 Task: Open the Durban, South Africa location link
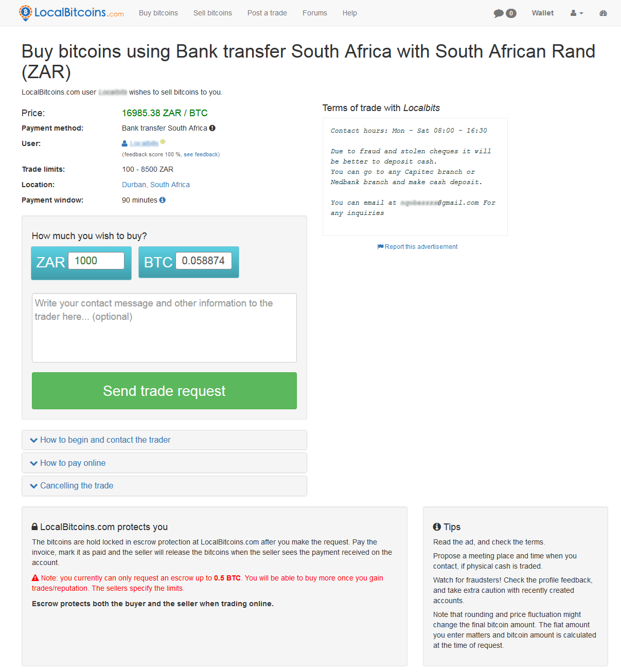pyautogui.click(x=156, y=185)
